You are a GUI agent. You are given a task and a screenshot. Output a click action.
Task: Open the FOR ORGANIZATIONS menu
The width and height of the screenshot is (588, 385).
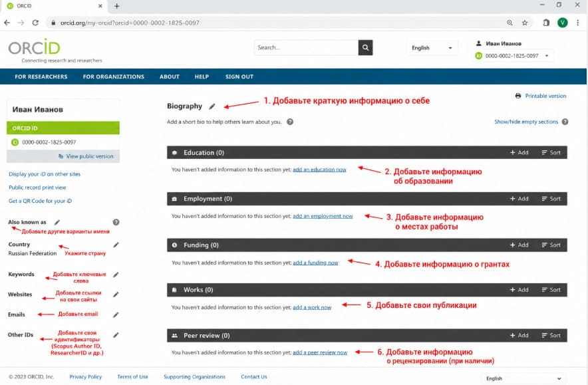click(x=114, y=77)
